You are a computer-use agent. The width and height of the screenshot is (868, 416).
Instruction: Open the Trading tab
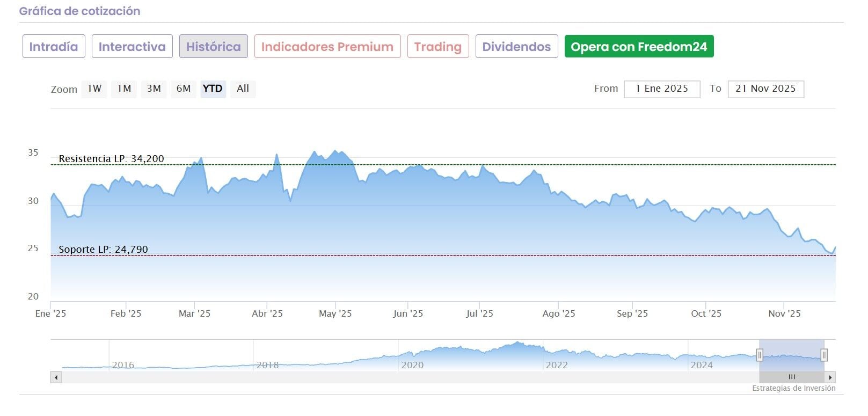click(438, 47)
